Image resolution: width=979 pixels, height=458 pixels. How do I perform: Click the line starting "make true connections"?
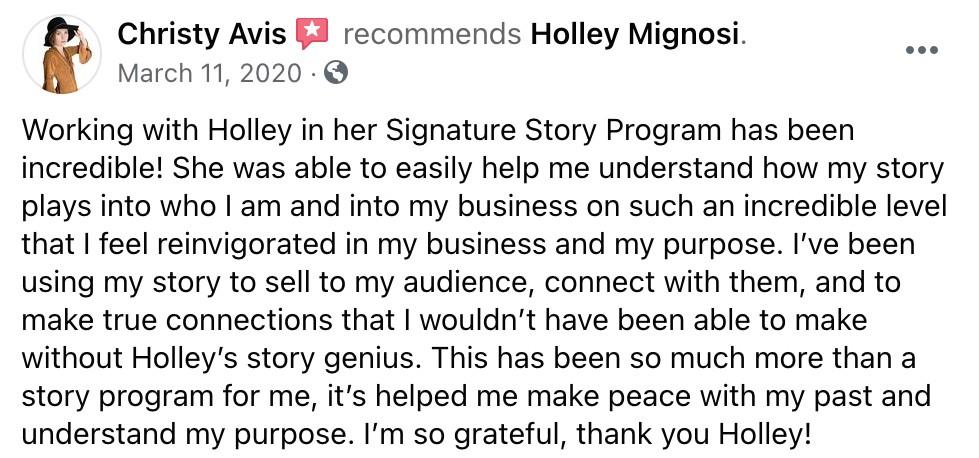pyautogui.click(x=445, y=321)
